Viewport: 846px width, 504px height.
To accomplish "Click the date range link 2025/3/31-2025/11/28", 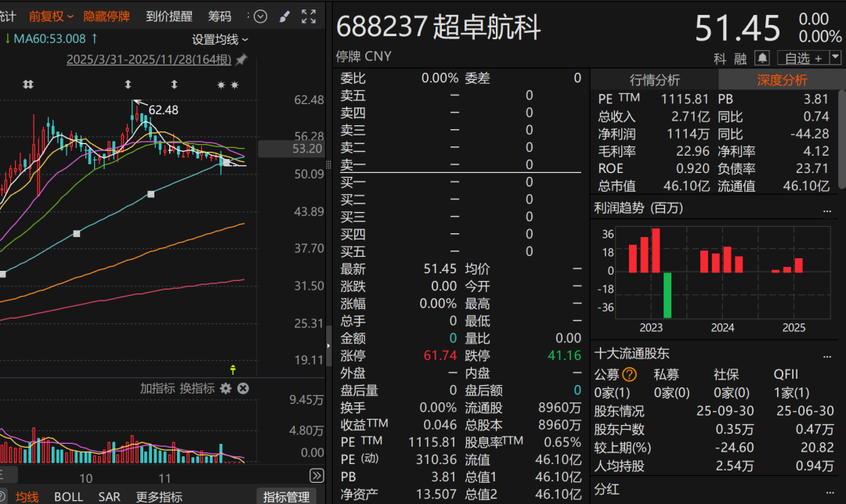I will tap(149, 59).
